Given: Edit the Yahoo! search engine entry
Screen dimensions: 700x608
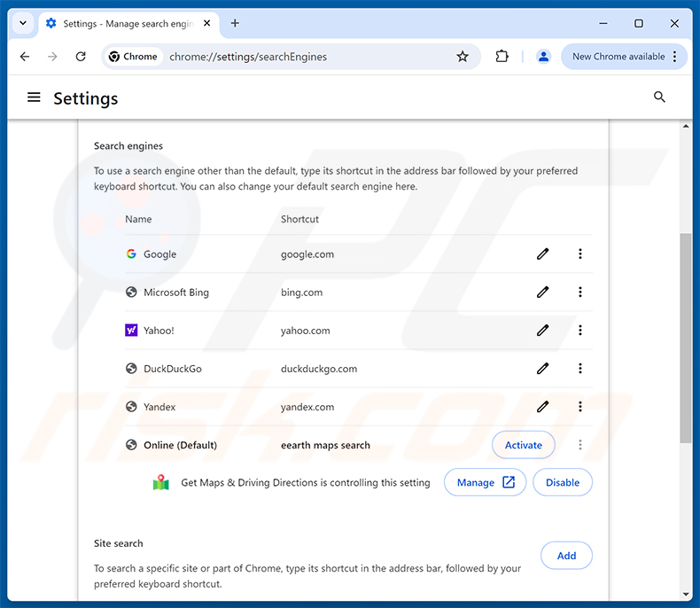Looking at the screenshot, I should (542, 331).
